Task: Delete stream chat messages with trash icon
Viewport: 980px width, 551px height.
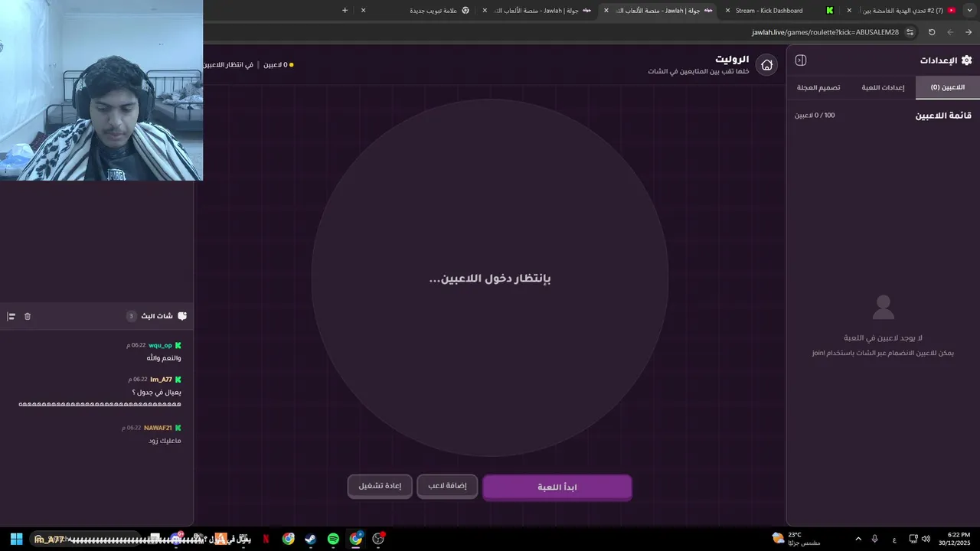Action: tap(28, 316)
